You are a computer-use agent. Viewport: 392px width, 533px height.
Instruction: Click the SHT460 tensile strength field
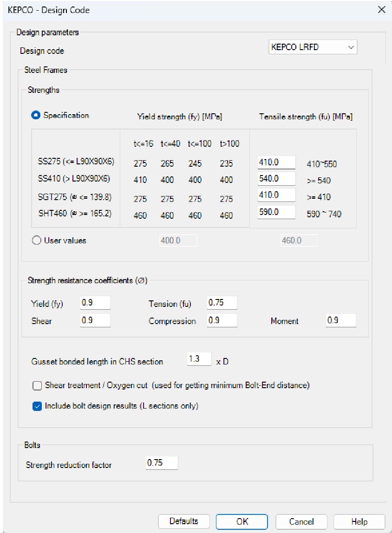(x=276, y=212)
